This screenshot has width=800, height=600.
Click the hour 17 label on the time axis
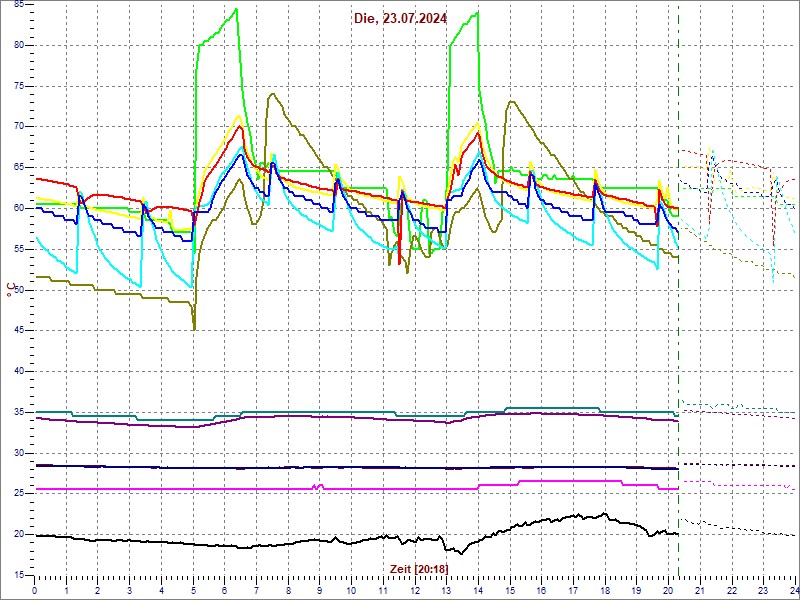(573, 590)
